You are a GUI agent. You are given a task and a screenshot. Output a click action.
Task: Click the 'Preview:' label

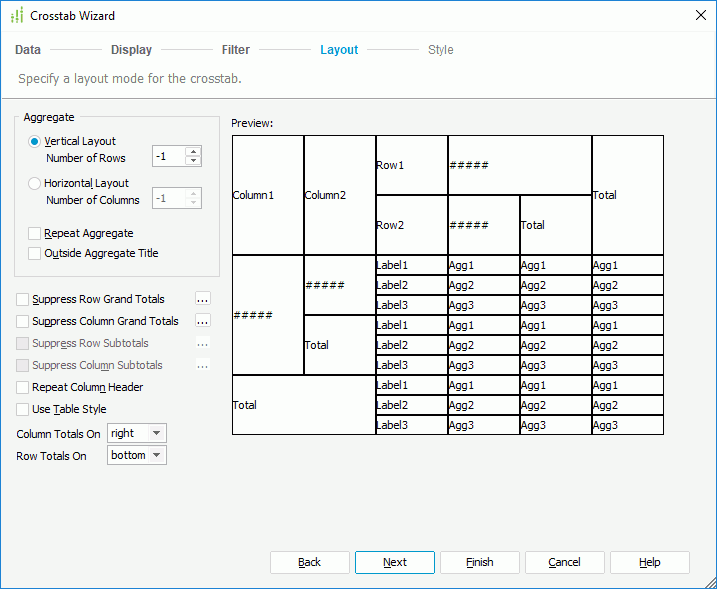tap(252, 123)
